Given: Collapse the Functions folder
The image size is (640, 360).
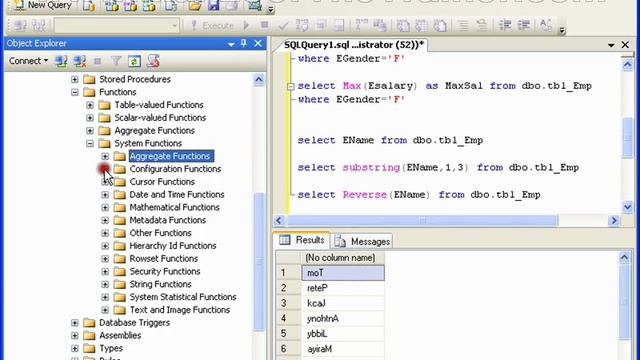Looking at the screenshot, I should pyautogui.click(x=75, y=92).
